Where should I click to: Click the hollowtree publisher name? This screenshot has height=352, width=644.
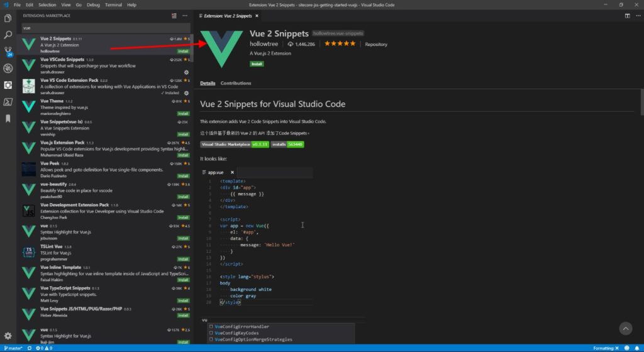click(264, 44)
